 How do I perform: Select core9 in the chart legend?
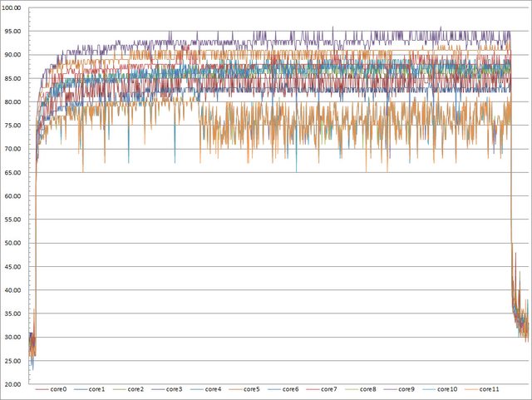408,389
